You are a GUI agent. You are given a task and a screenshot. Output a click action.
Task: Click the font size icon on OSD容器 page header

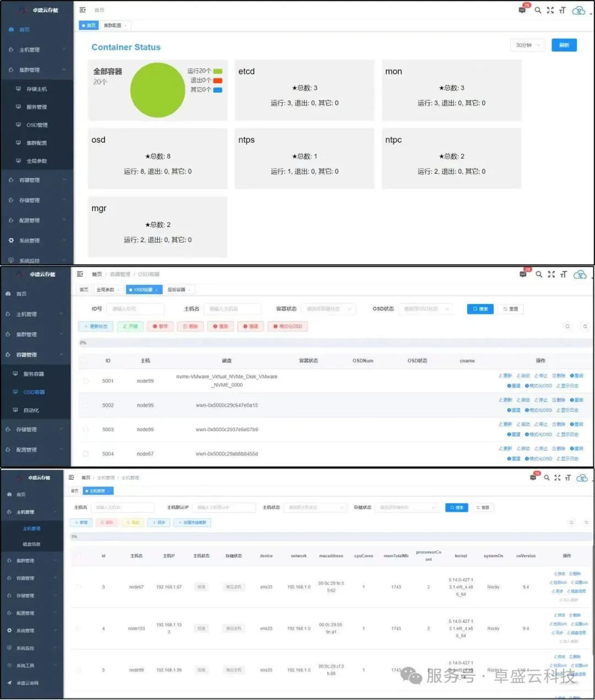[563, 274]
